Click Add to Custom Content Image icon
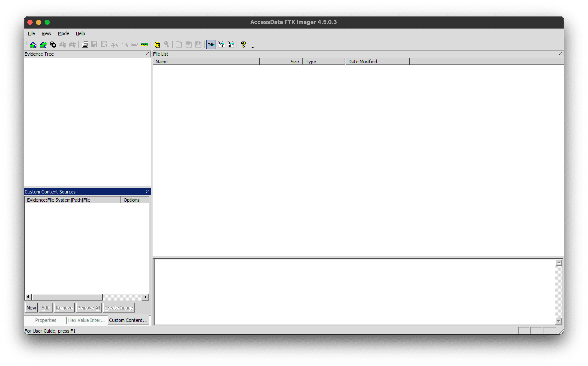Image resolution: width=588 pixels, height=366 pixels. coord(114,45)
